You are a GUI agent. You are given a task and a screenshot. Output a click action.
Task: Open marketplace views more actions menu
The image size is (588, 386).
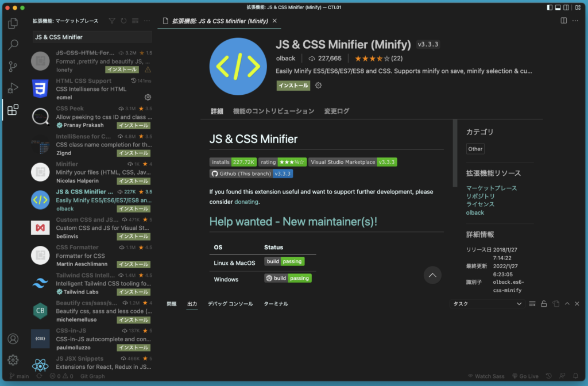(146, 21)
